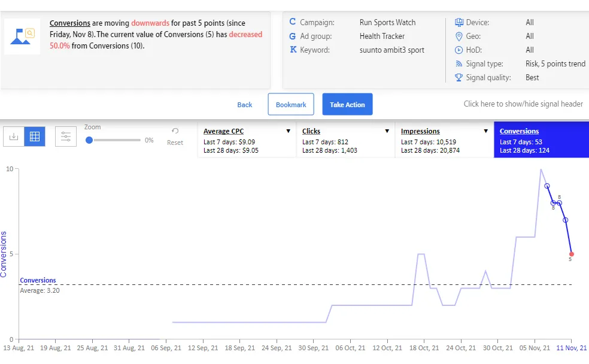The height and width of the screenshot is (364, 589).
Task: Click the 11 Nov, 21 axis date
Action: pos(572,348)
